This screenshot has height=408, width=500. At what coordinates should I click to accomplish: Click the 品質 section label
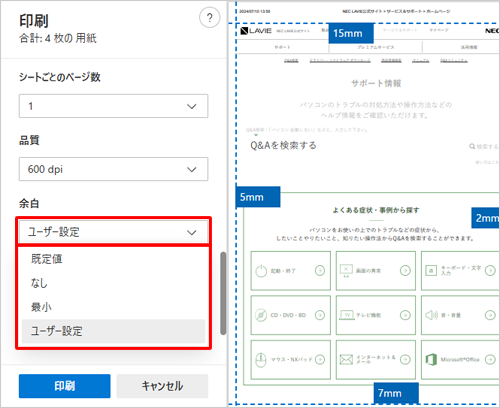pyautogui.click(x=29, y=140)
